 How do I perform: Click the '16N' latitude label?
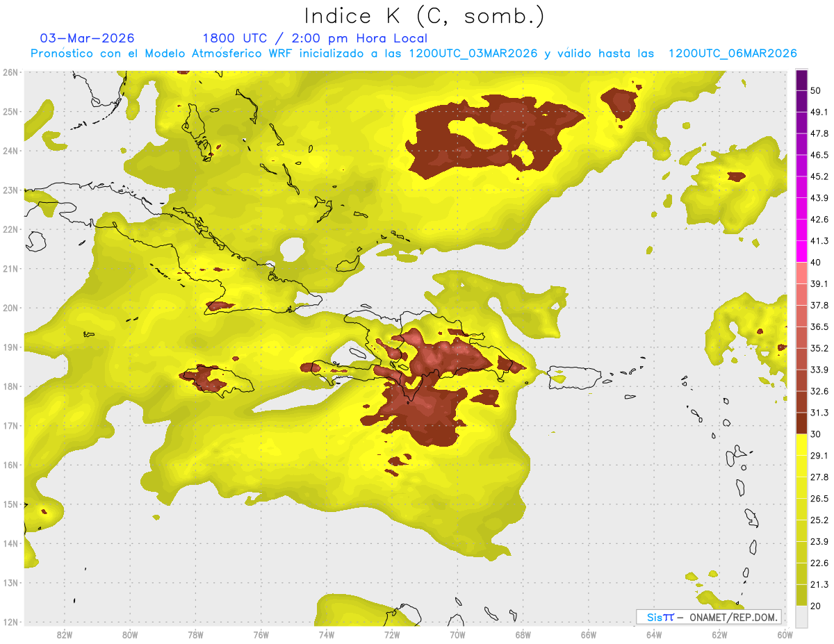point(10,465)
